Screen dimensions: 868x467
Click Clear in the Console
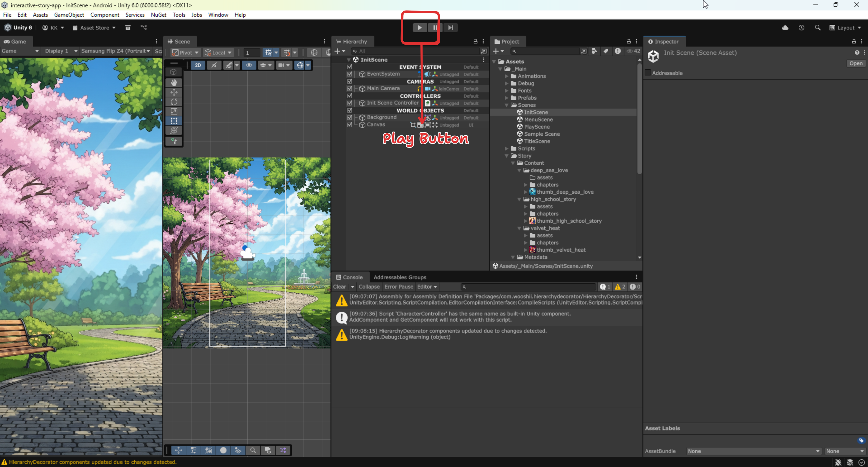(339, 287)
